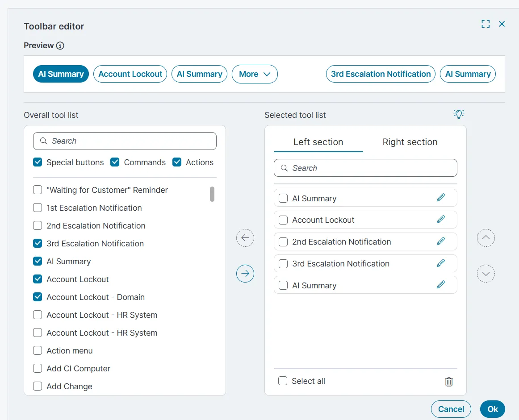Image resolution: width=519 pixels, height=420 pixels.
Task: Switch to the Right section tab
Action: (410, 142)
